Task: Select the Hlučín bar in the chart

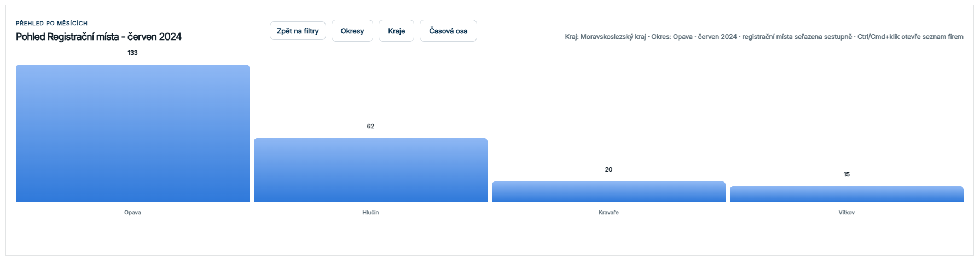Action: point(370,170)
